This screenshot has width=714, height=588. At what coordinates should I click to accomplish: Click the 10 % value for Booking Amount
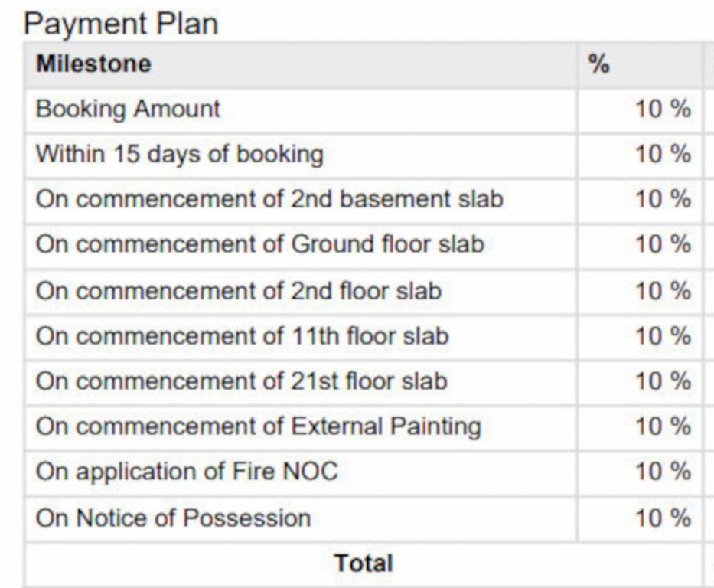663,109
